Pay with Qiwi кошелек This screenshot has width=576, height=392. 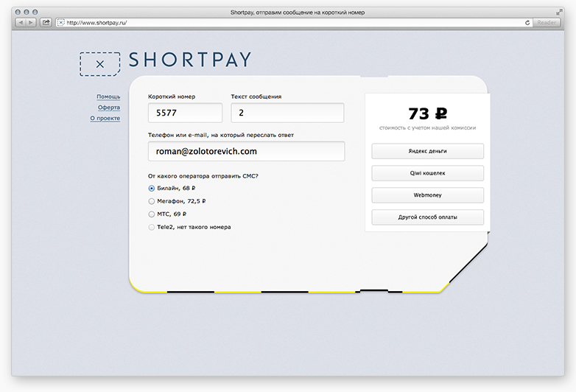pyautogui.click(x=428, y=173)
